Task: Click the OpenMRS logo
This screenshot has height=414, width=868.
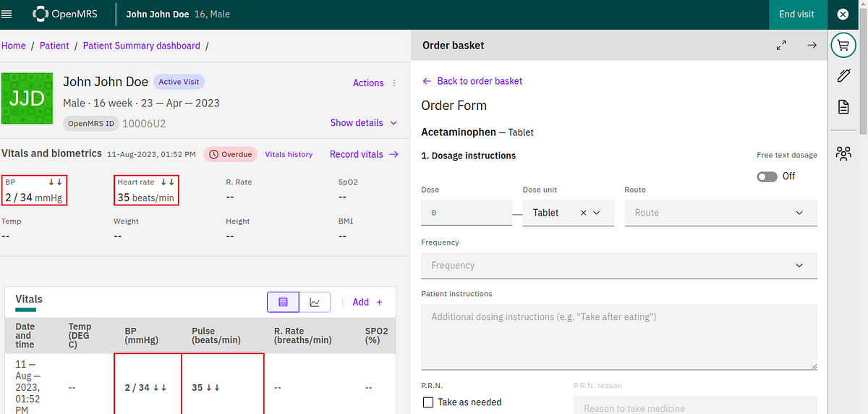Action: point(65,14)
